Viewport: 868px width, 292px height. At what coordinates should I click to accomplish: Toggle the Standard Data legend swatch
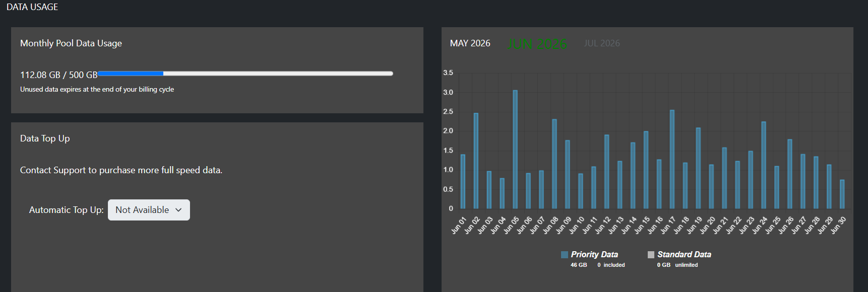pos(651,255)
